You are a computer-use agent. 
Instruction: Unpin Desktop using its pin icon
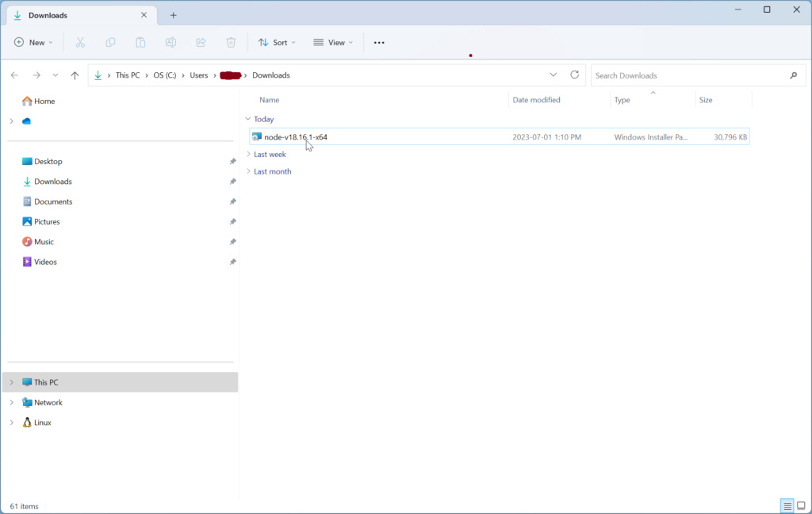point(232,162)
